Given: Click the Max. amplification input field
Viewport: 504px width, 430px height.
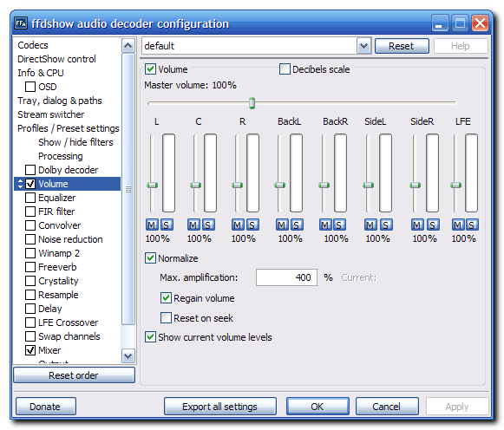Looking at the screenshot, I should coord(286,277).
